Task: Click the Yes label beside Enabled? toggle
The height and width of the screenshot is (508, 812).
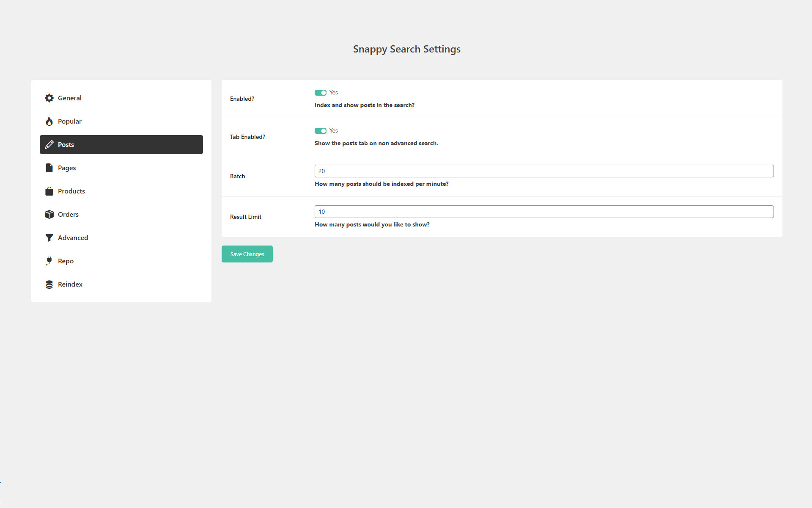Action: click(x=334, y=92)
